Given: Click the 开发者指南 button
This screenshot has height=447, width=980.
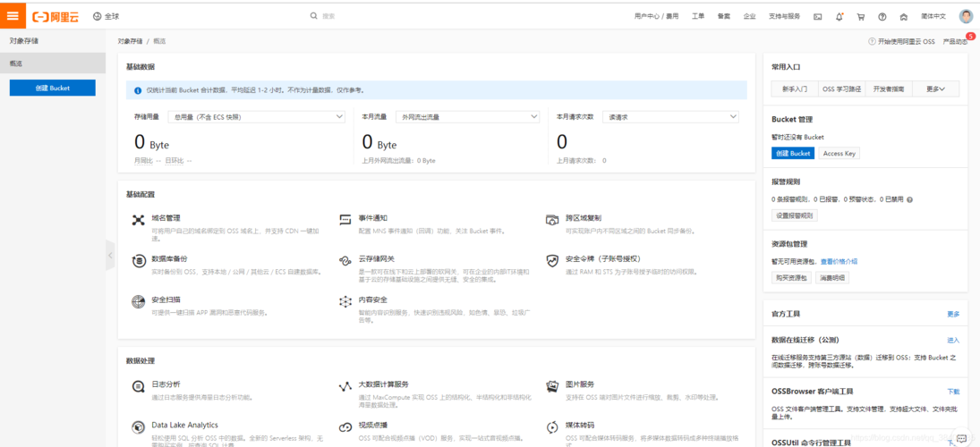Looking at the screenshot, I should [x=888, y=89].
